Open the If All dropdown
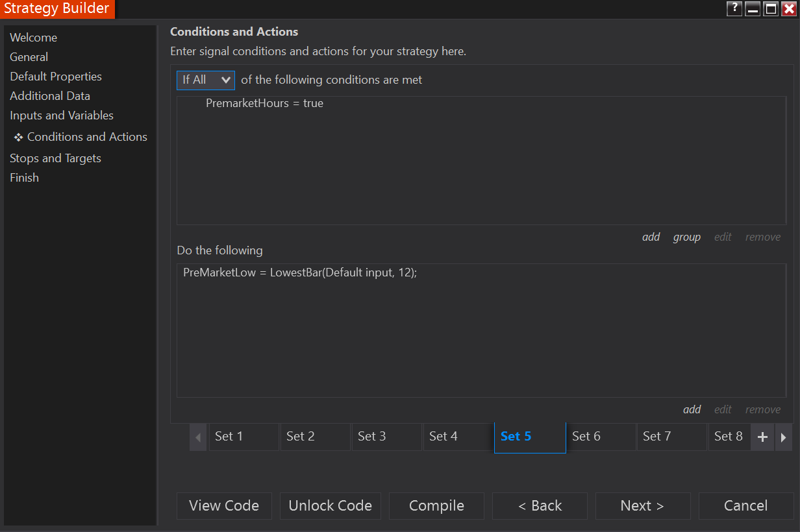 [x=205, y=80]
